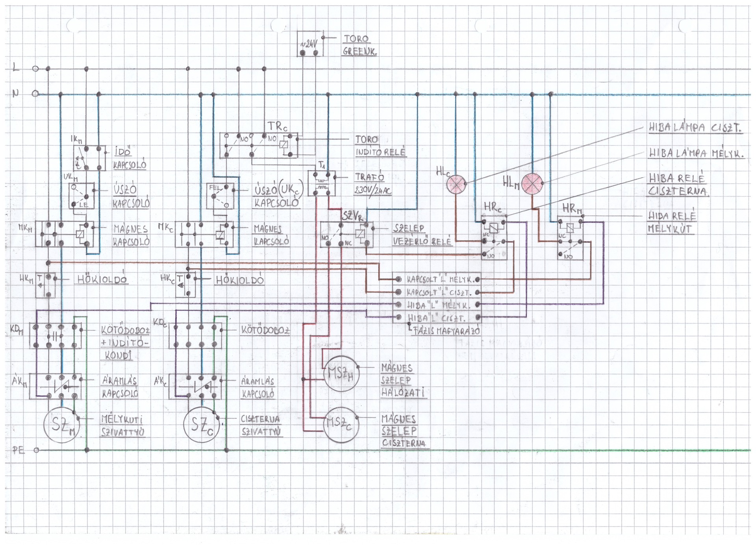Click the PE terminal circle at left
756x549 pixels.
pyautogui.click(x=36, y=450)
